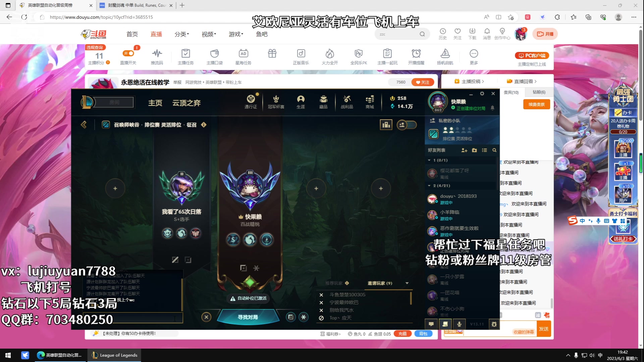Screen dimensions: 644x362
Task: Open 冠军杯赛 Clash icon
Action: (276, 102)
